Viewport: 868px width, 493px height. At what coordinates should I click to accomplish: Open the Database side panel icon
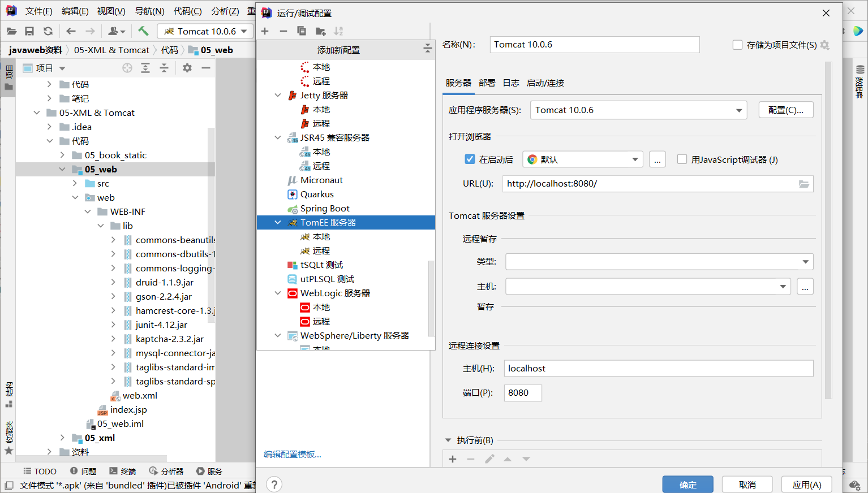(860, 81)
